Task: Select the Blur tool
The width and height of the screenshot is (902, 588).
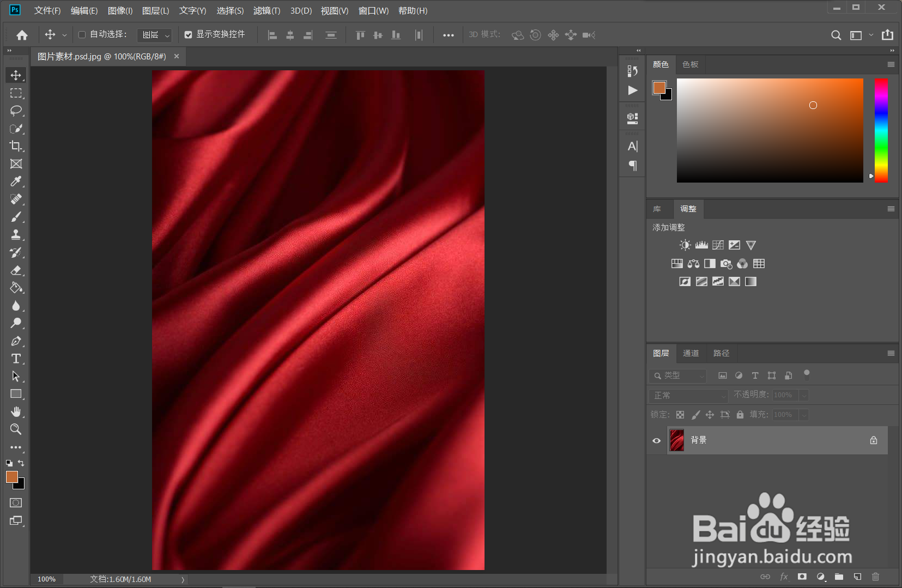Action: [x=16, y=306]
